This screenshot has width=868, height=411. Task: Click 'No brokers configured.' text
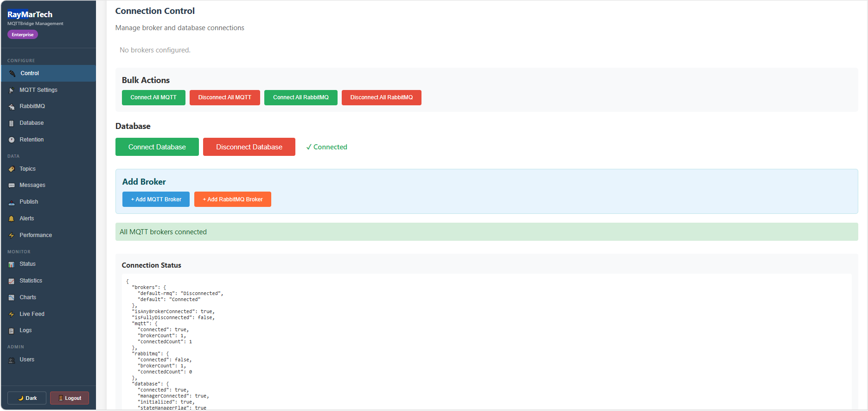click(155, 50)
